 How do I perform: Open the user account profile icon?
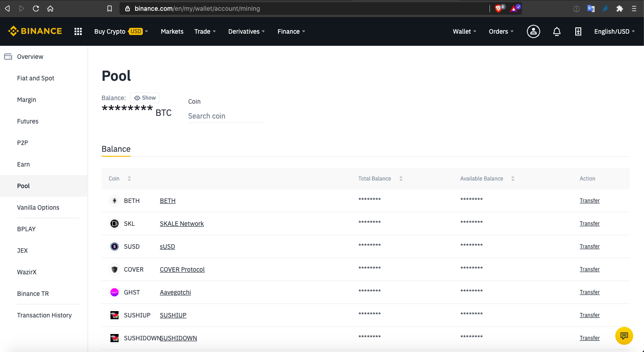(533, 31)
